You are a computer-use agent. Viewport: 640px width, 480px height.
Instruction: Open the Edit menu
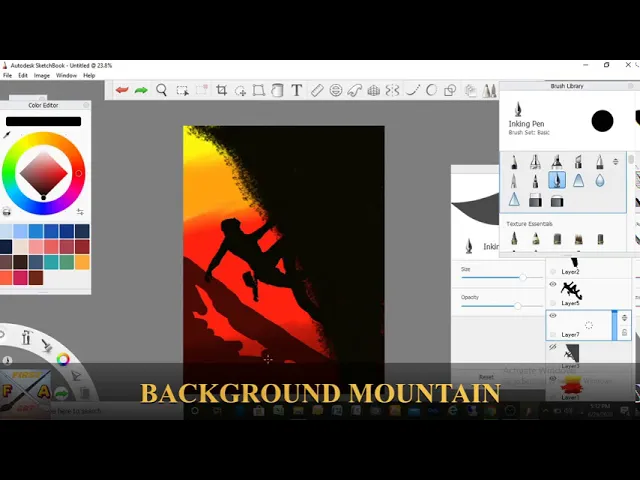[23, 76]
